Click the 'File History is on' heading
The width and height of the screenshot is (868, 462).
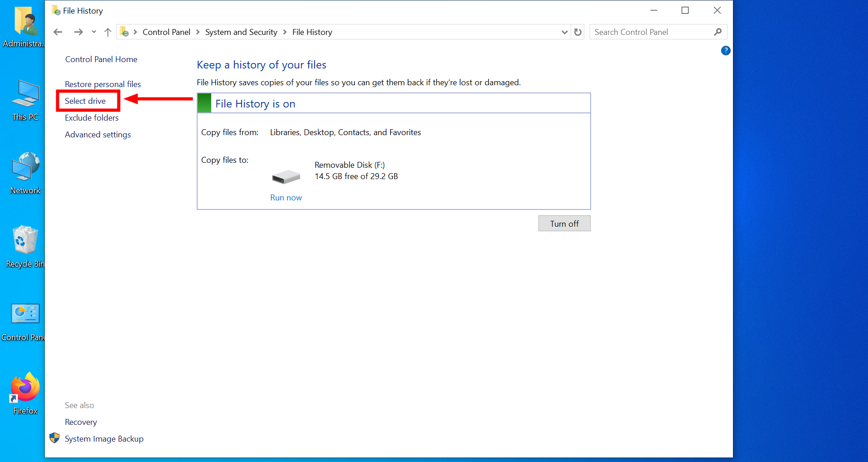pyautogui.click(x=255, y=104)
